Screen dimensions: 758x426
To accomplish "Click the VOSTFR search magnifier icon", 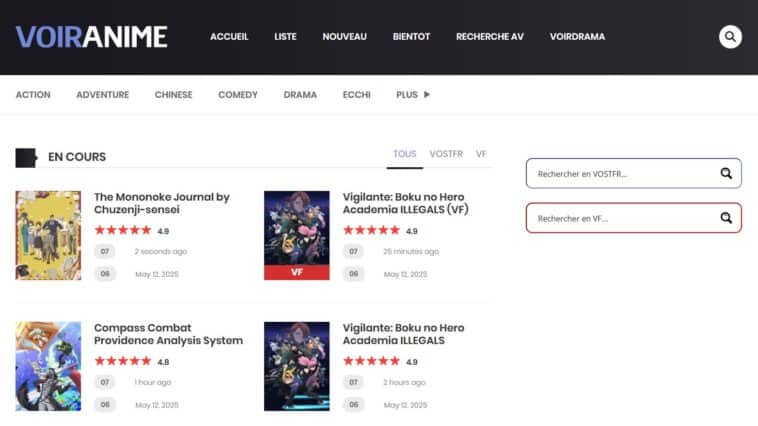I will pyautogui.click(x=726, y=173).
